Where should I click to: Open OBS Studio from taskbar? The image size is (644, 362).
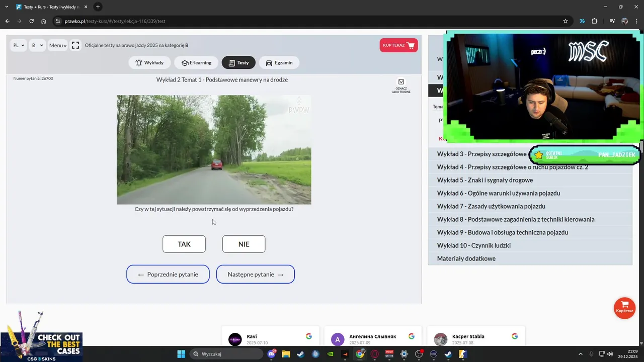point(419,354)
